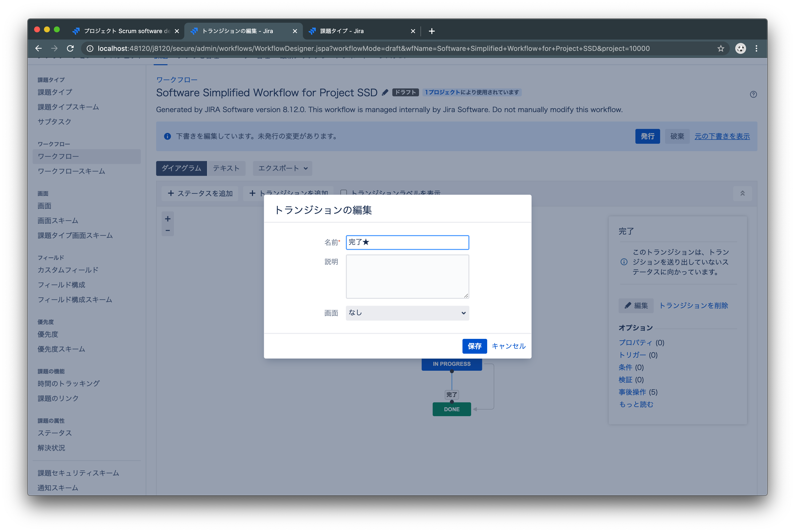Screen dimensions: 795x532
Task: Click the ワークフロー breadcrumb link
Action: coord(176,80)
